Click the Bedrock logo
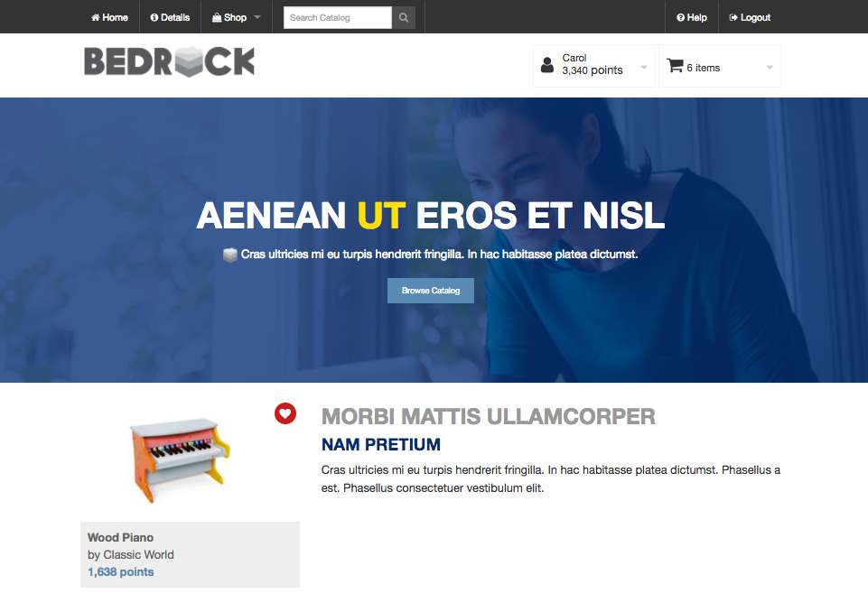868x603 pixels. pyautogui.click(x=170, y=62)
